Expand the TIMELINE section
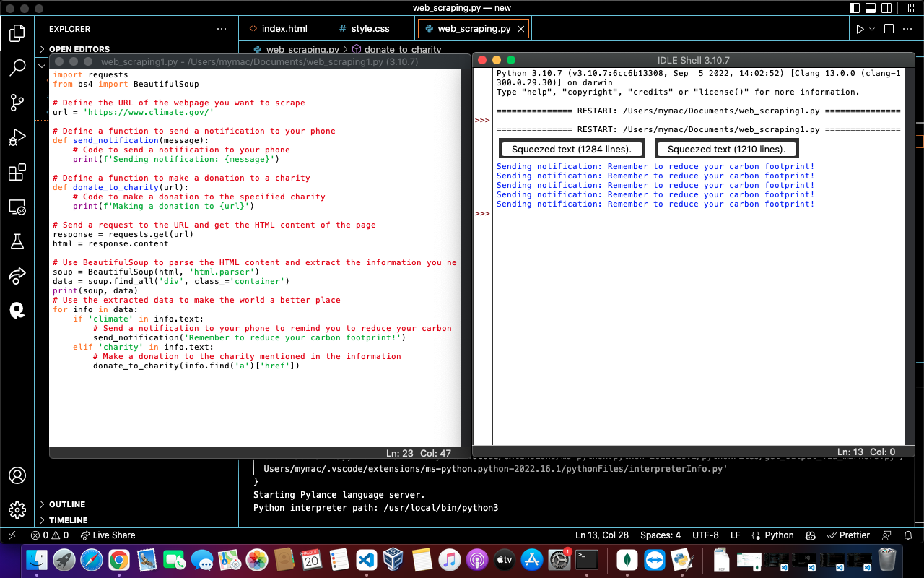This screenshot has height=578, width=924. [136, 520]
